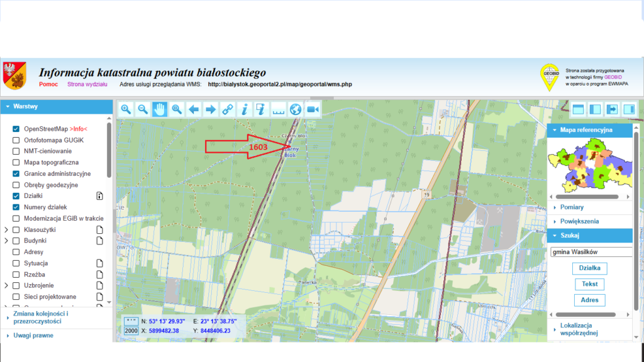Image resolution: width=644 pixels, height=362 pixels.
Task: Enable Modernizacja EGiB w trakcie layer
Action: (x=16, y=218)
